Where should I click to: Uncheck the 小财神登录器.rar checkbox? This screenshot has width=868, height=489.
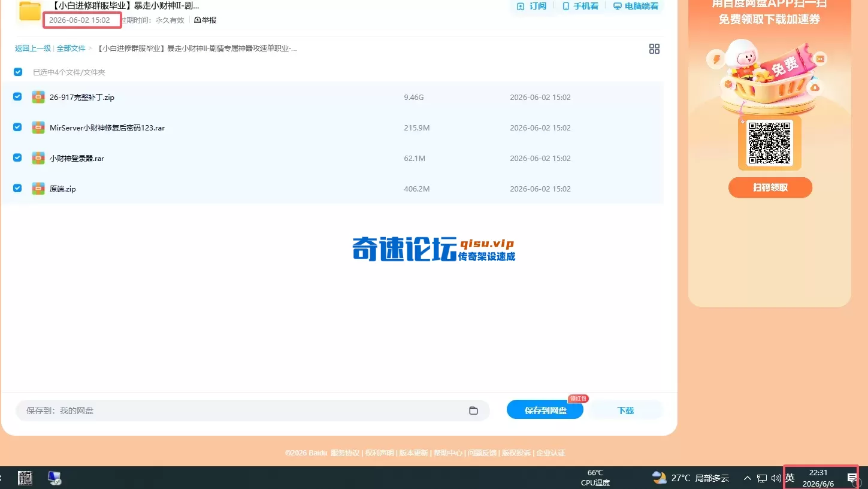tap(17, 157)
